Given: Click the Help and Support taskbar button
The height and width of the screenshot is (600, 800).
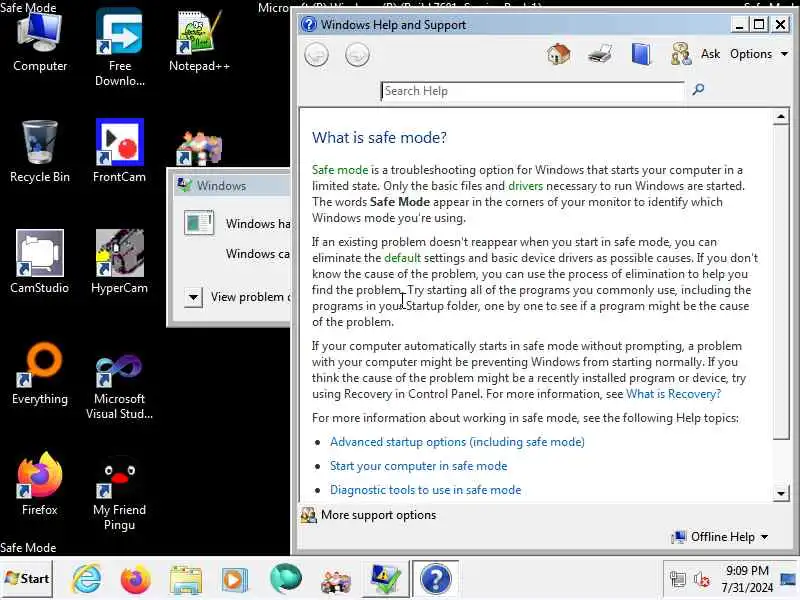Looking at the screenshot, I should point(435,579).
